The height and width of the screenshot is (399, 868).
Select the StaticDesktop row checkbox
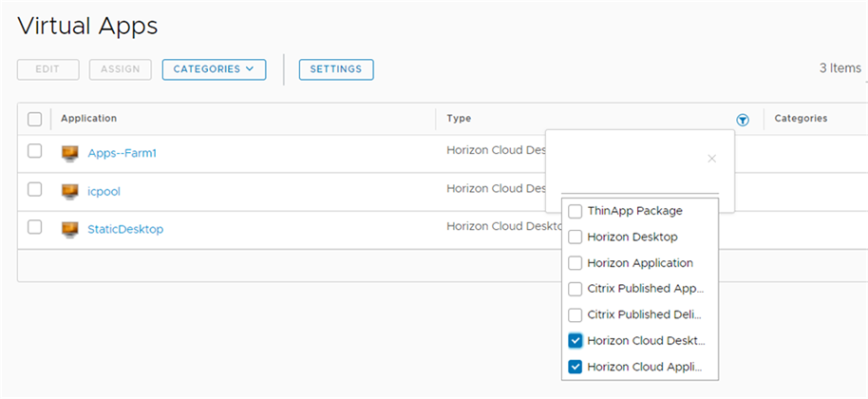click(x=35, y=227)
